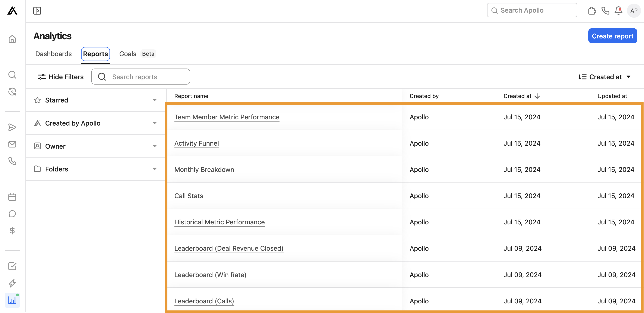The image size is (644, 313).
Task: Open the notifications bell icon
Action: pyautogui.click(x=618, y=10)
